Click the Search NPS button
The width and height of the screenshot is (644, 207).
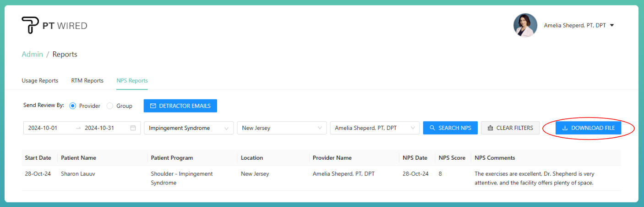click(450, 128)
